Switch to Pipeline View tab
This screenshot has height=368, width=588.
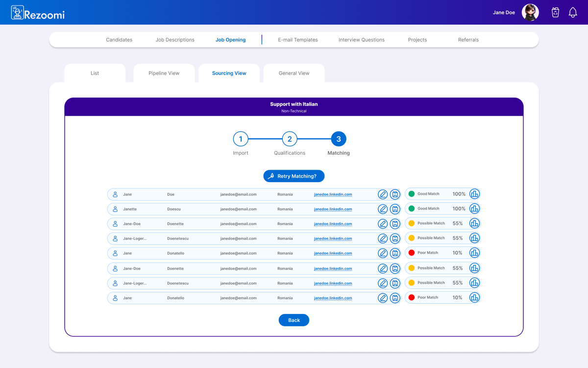[x=164, y=73]
